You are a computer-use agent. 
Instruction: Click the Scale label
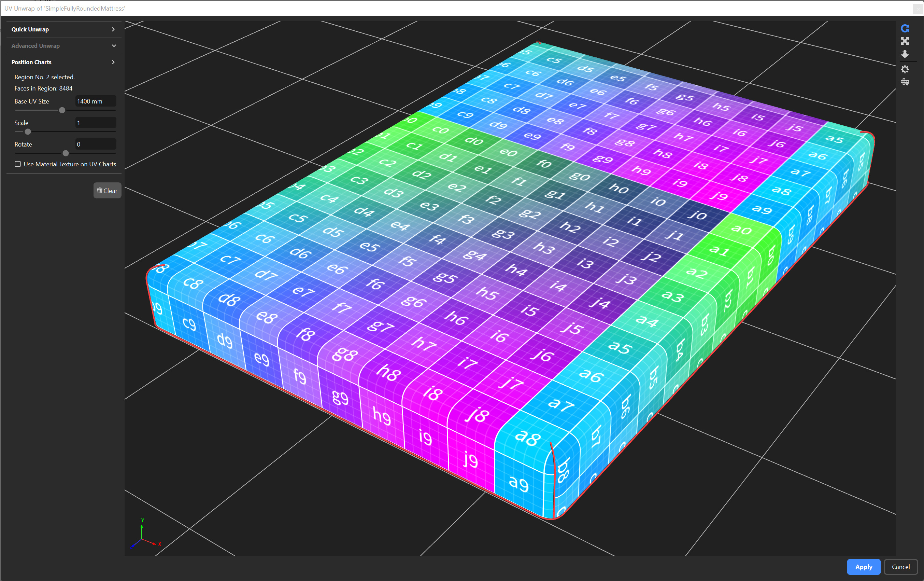tap(22, 123)
